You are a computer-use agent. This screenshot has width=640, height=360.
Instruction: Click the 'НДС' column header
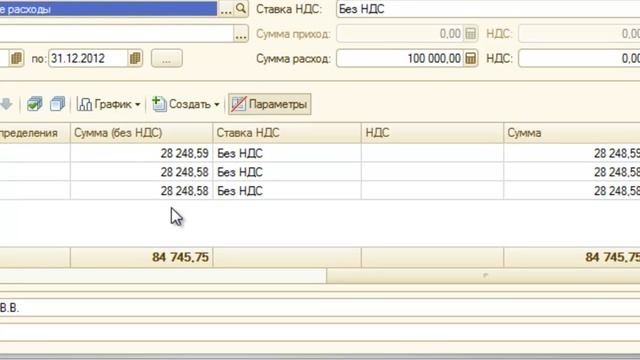(x=432, y=133)
